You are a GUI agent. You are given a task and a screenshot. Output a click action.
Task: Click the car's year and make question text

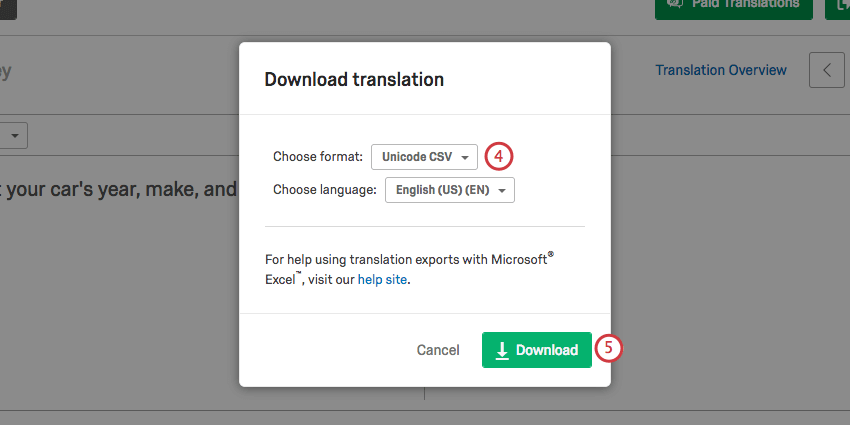click(x=120, y=188)
